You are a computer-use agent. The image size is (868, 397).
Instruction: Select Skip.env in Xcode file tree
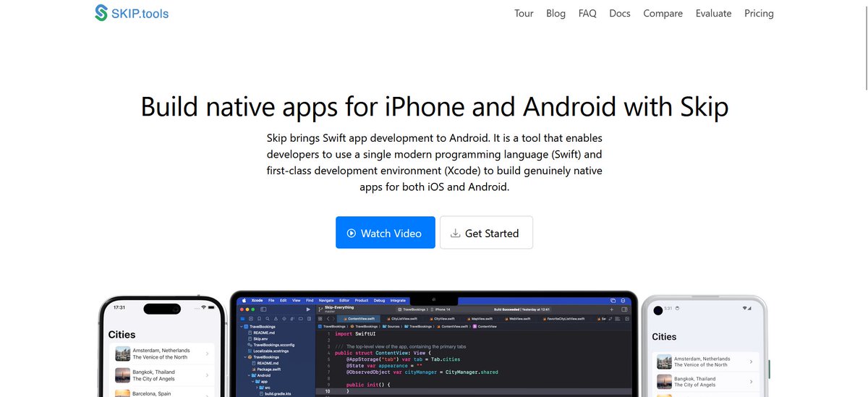(x=259, y=338)
